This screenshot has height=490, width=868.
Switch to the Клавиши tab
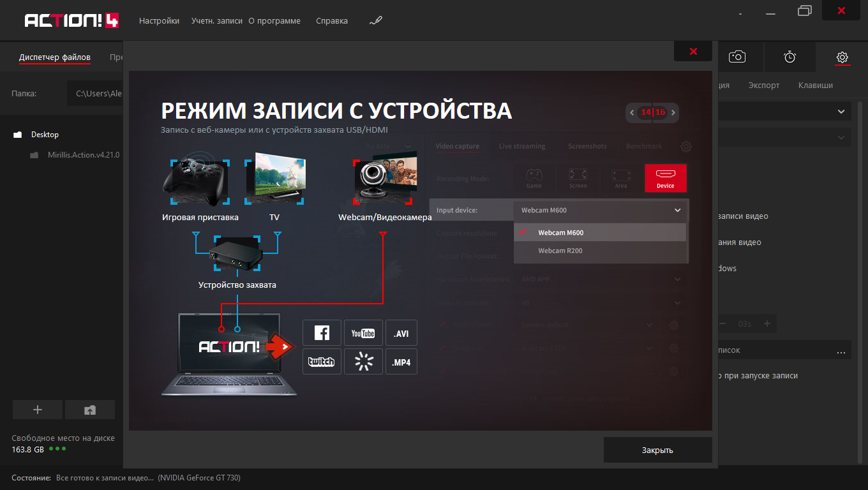tap(816, 85)
